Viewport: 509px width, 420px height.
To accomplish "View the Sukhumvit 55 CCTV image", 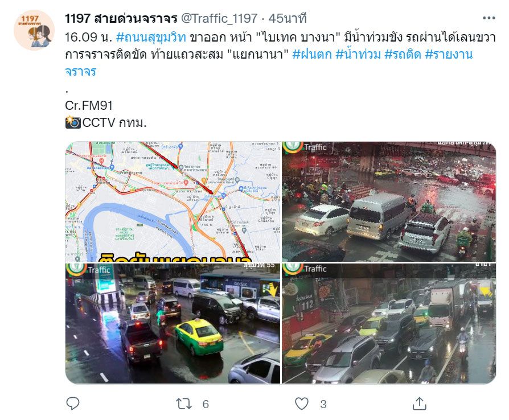I will [173, 323].
